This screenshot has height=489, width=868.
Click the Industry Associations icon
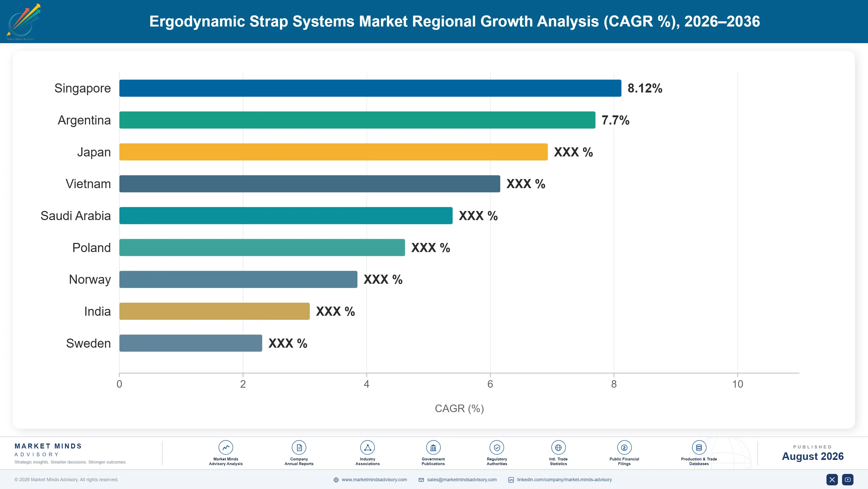(x=367, y=447)
